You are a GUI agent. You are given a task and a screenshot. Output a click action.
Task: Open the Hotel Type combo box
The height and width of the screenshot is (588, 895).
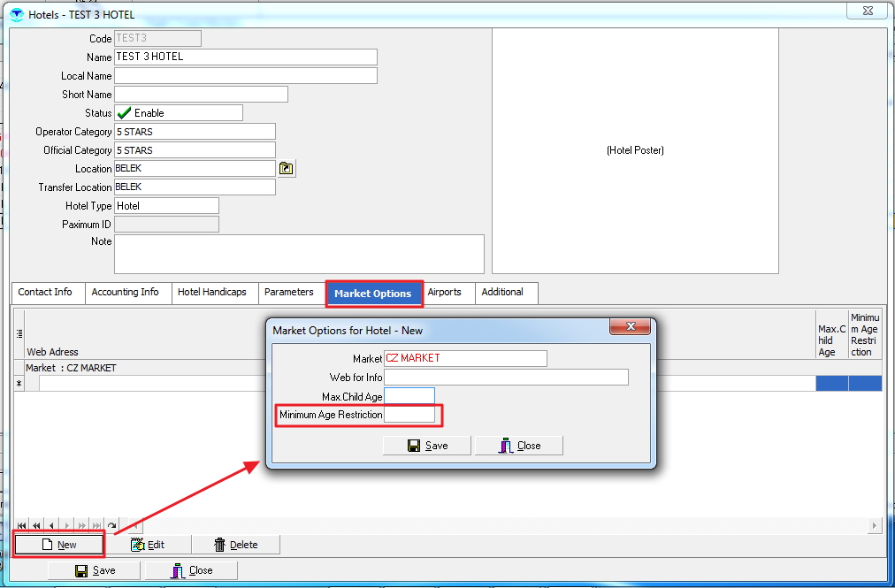pyautogui.click(x=166, y=206)
